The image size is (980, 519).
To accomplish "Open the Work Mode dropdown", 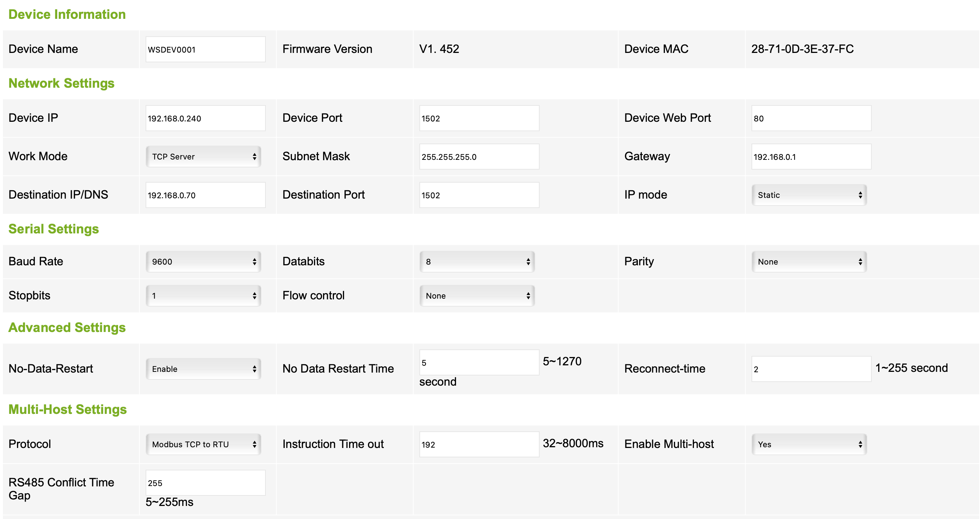I will tap(203, 157).
